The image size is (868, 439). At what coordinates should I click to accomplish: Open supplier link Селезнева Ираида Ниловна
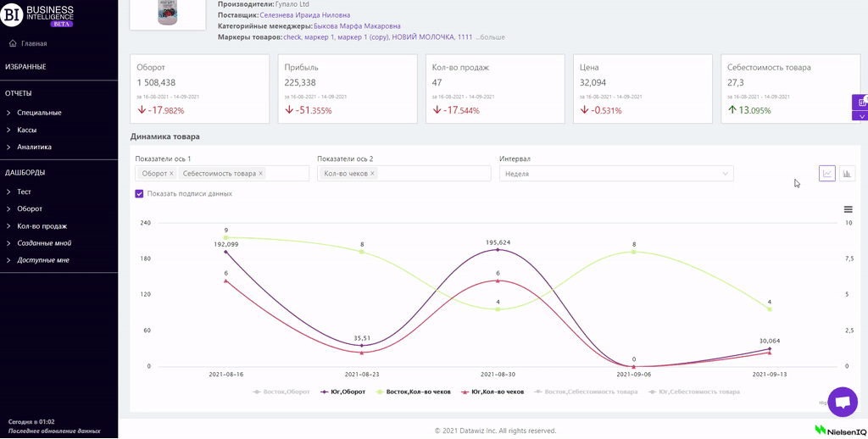point(304,15)
